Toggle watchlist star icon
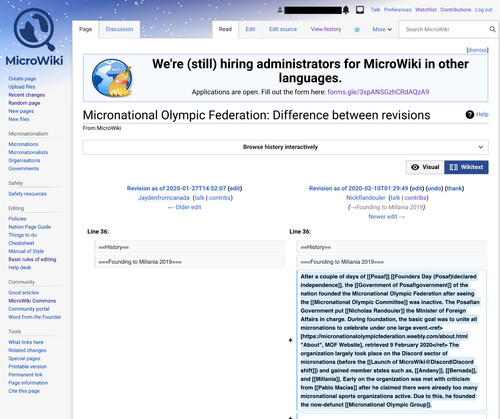Screen dimensions: 500x419 357,29
